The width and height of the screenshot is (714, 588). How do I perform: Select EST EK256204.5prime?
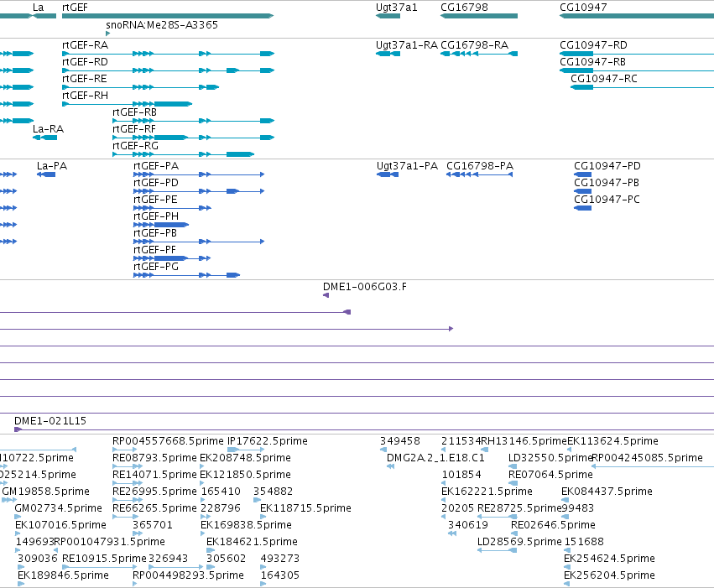[567, 585]
